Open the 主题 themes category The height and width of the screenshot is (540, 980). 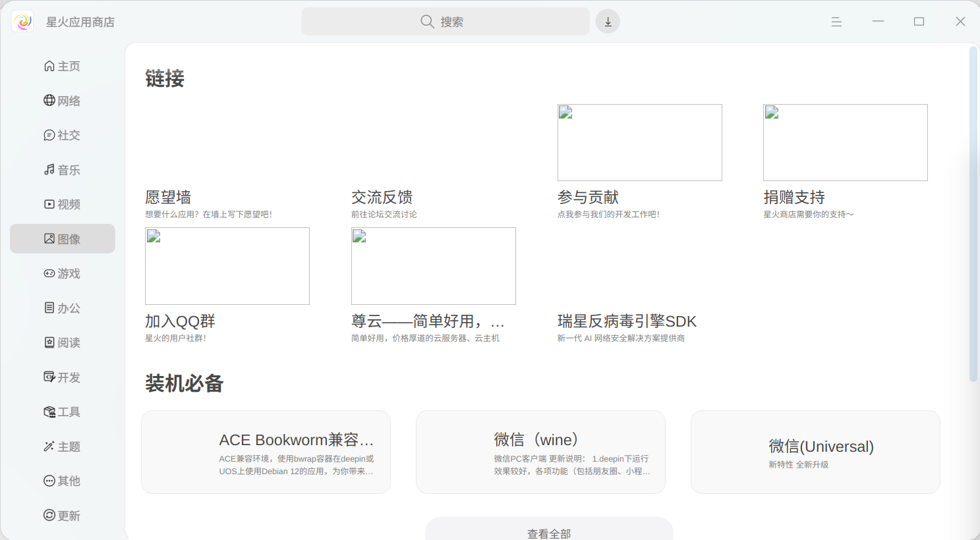pyautogui.click(x=63, y=446)
